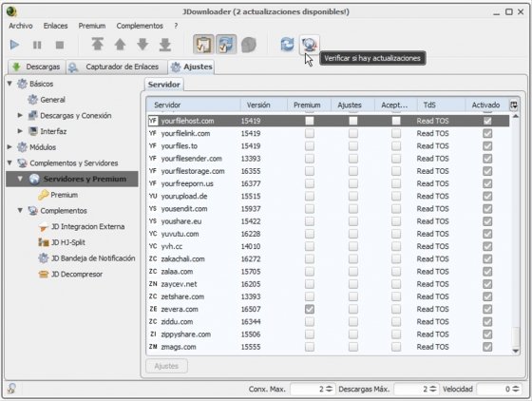Click the Conx. Max. spinner stepper
Viewport: 532px width, 401px height.
(x=329, y=390)
